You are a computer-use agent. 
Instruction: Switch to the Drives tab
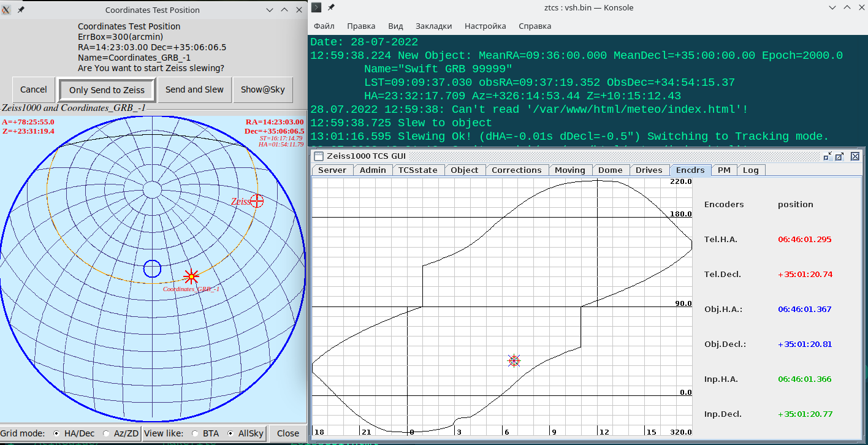(649, 170)
